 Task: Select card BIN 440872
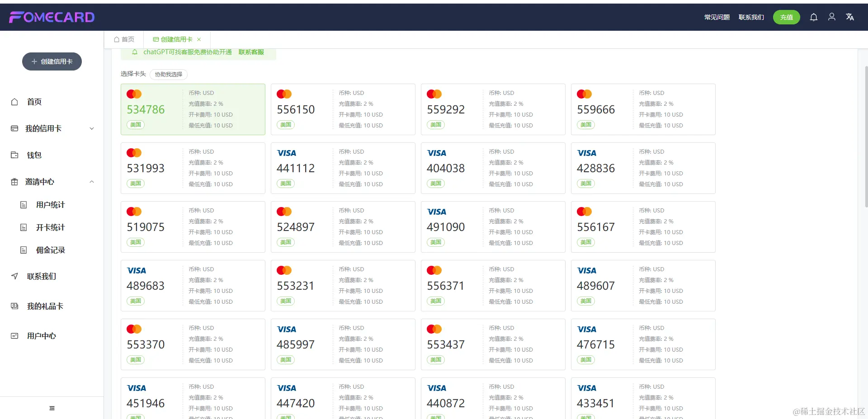pyautogui.click(x=493, y=398)
